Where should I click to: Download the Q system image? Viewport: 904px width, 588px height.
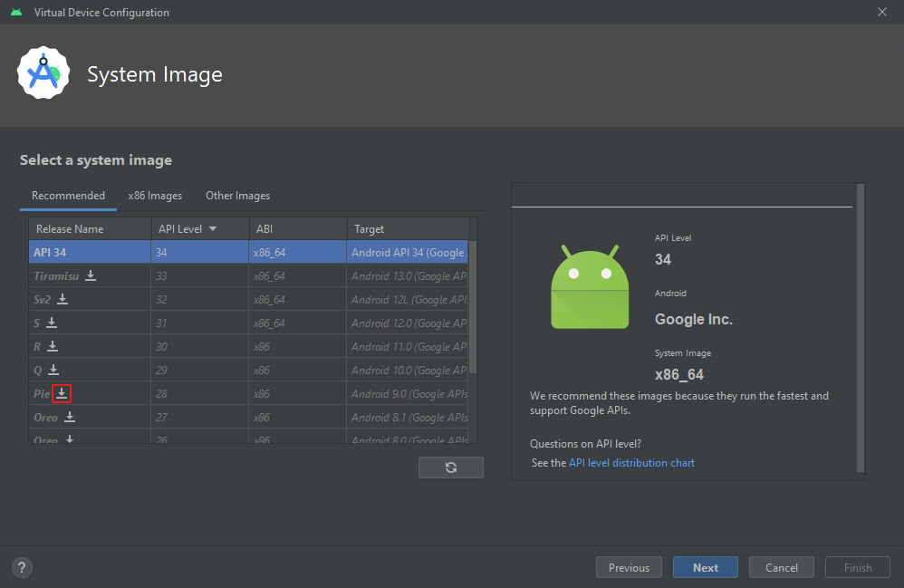tap(53, 370)
